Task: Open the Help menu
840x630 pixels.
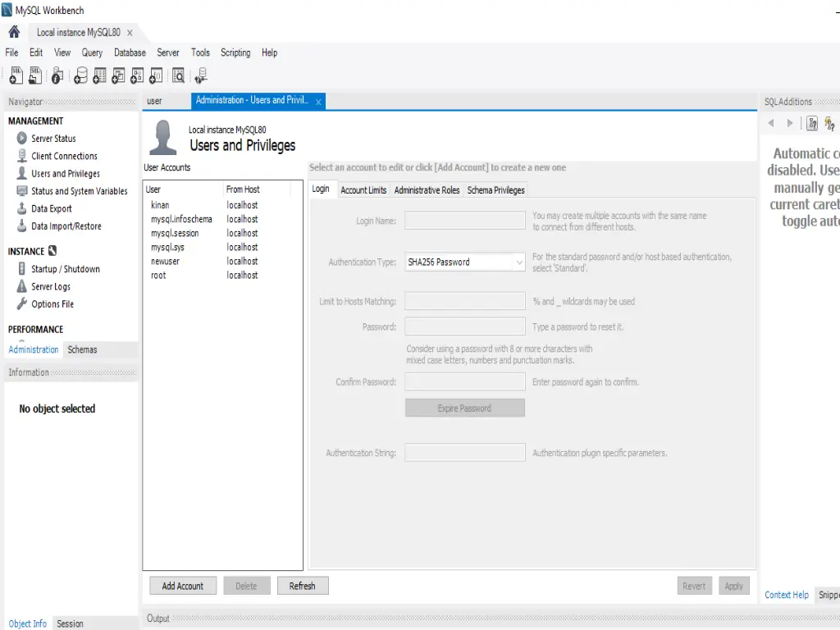Action: [x=269, y=52]
